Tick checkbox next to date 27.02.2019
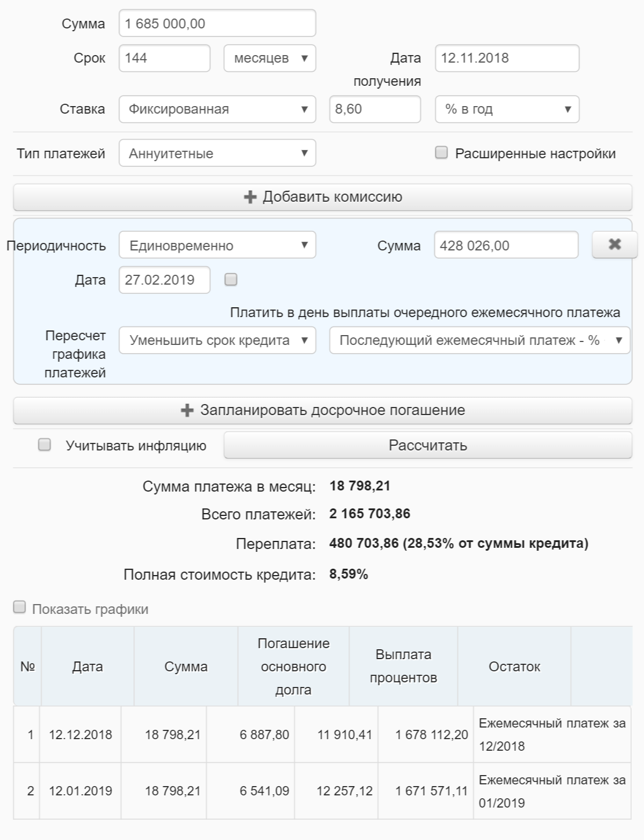Viewport: 644px width, 840px height. tap(231, 279)
